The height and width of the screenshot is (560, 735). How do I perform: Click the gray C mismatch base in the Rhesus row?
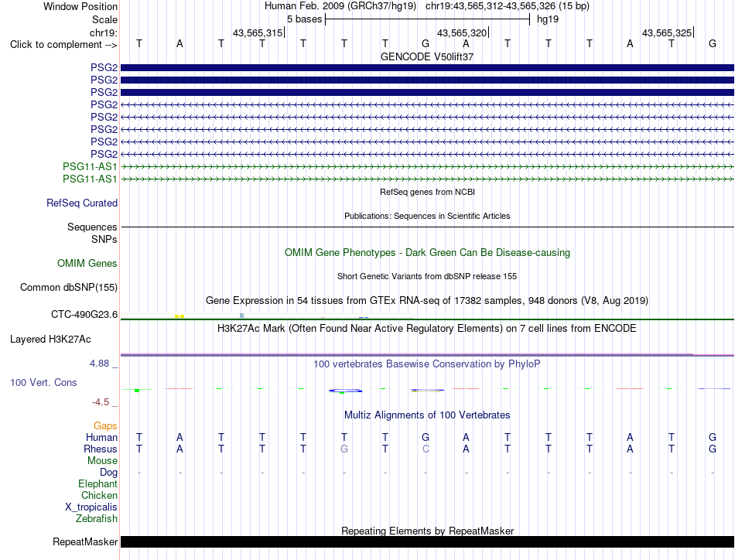pyautogui.click(x=426, y=449)
